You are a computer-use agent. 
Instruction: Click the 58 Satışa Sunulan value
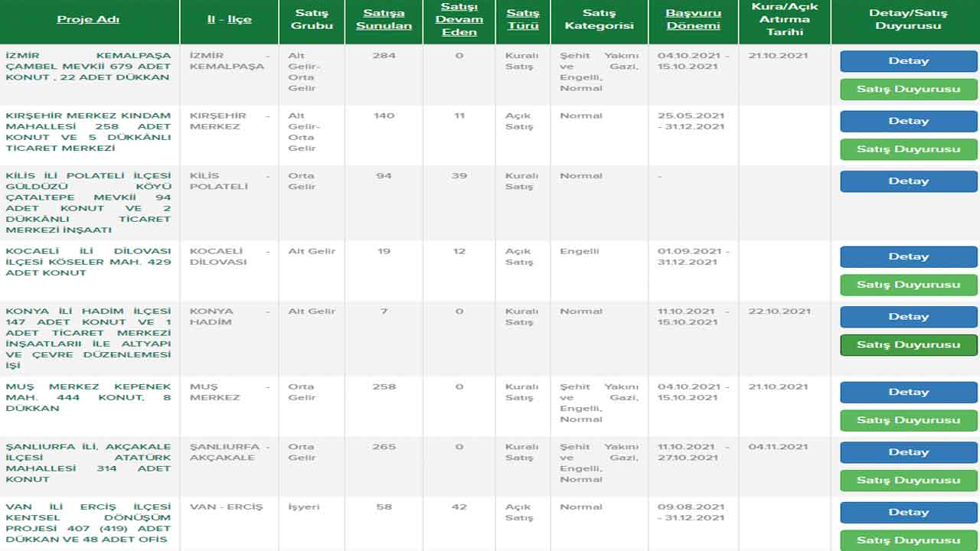point(384,507)
